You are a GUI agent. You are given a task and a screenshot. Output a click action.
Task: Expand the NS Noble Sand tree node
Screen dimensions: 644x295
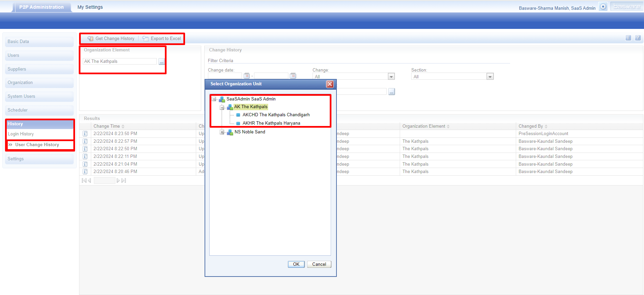(x=222, y=132)
